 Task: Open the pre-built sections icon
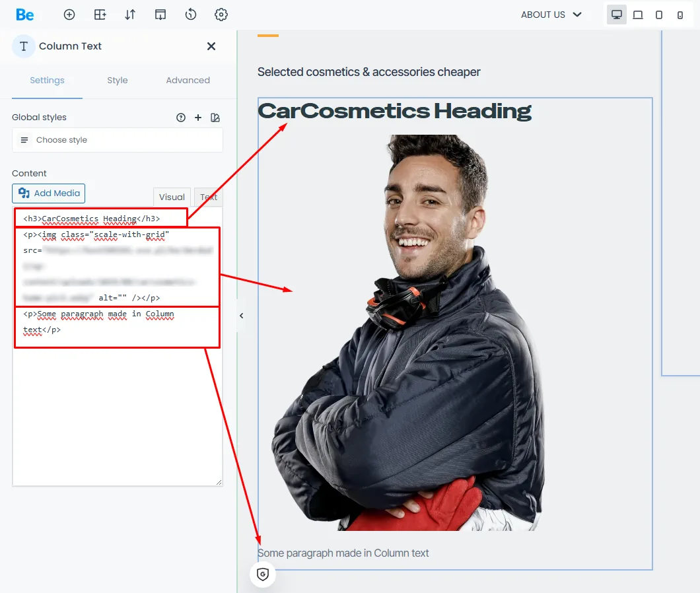(160, 15)
